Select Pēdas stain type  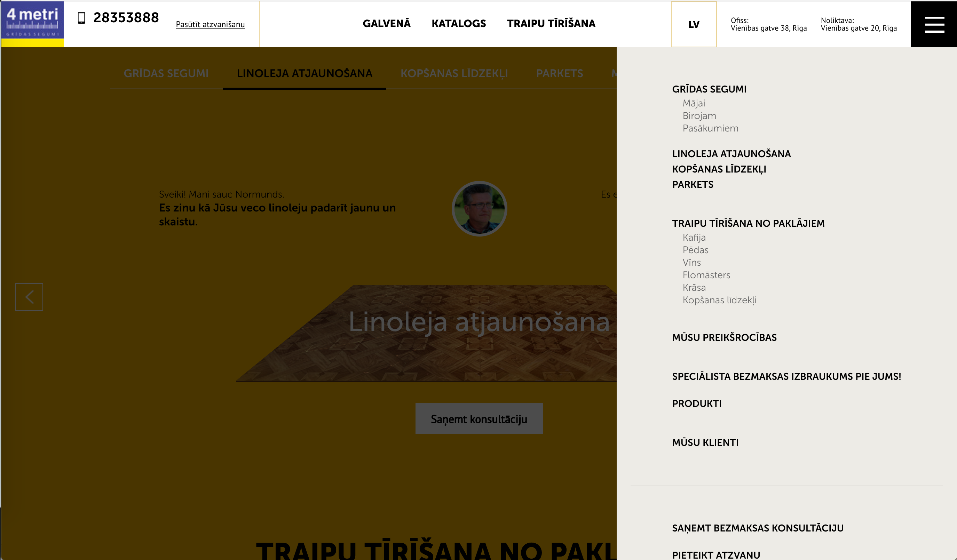695,250
